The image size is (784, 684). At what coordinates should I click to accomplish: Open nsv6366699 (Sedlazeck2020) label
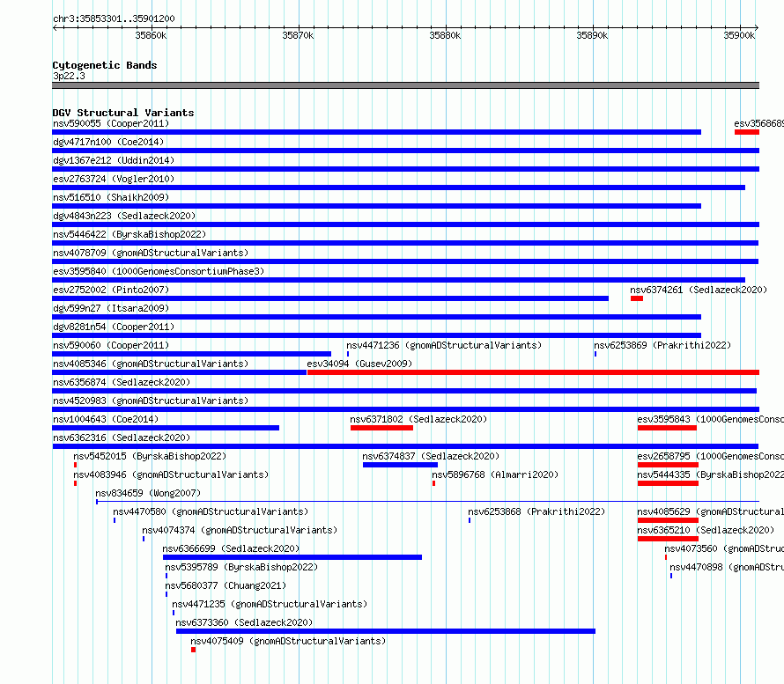(231, 548)
